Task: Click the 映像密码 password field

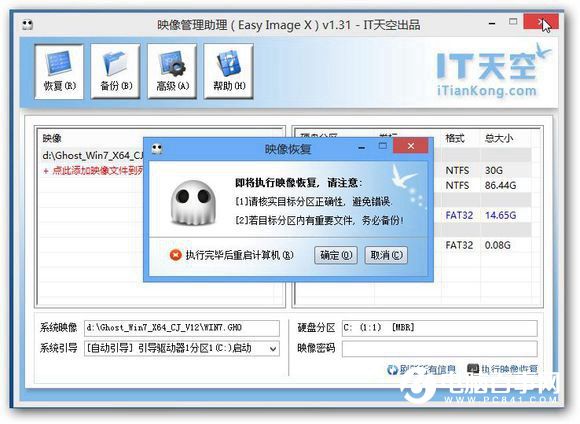Action: point(439,349)
